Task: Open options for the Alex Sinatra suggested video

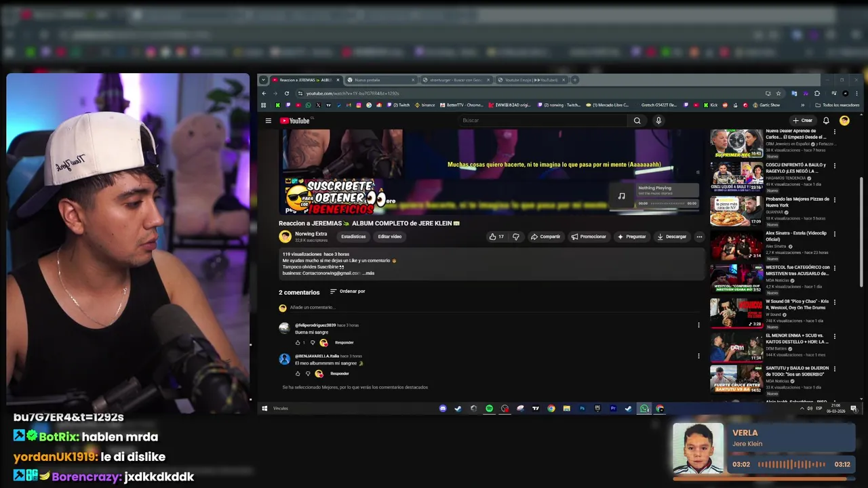Action: [x=835, y=233]
